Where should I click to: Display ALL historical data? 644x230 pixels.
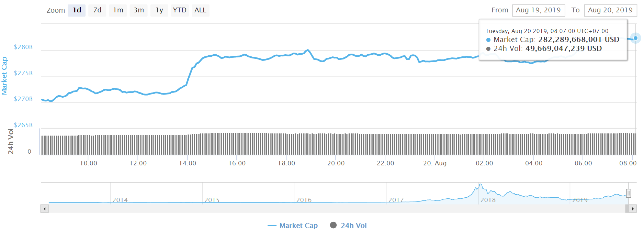(200, 10)
